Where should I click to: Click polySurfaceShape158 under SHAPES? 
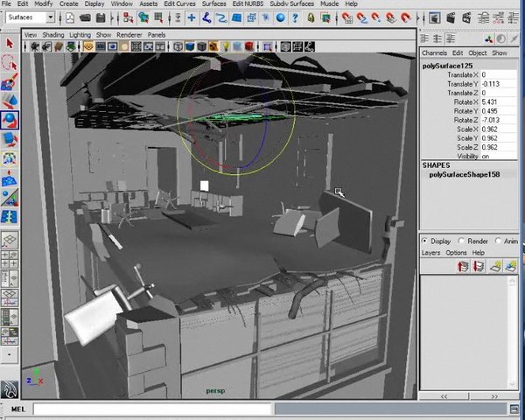point(464,174)
